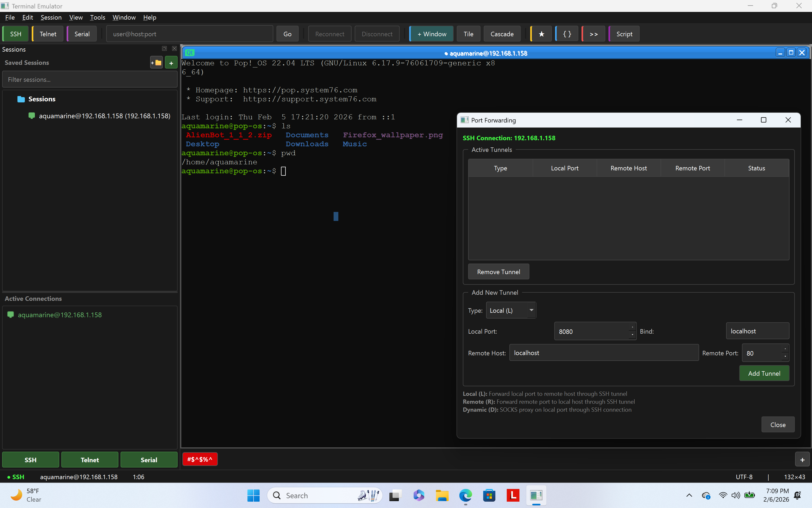Open the Window menu
Image resolution: width=812 pixels, height=508 pixels.
124,17
